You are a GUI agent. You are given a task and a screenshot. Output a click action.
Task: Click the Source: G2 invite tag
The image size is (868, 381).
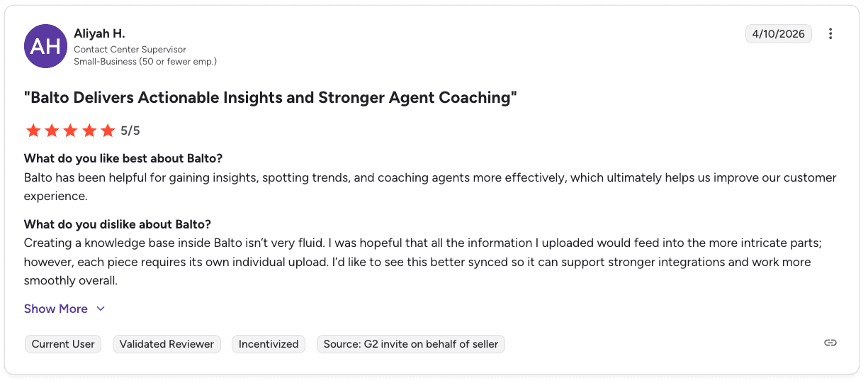[411, 344]
